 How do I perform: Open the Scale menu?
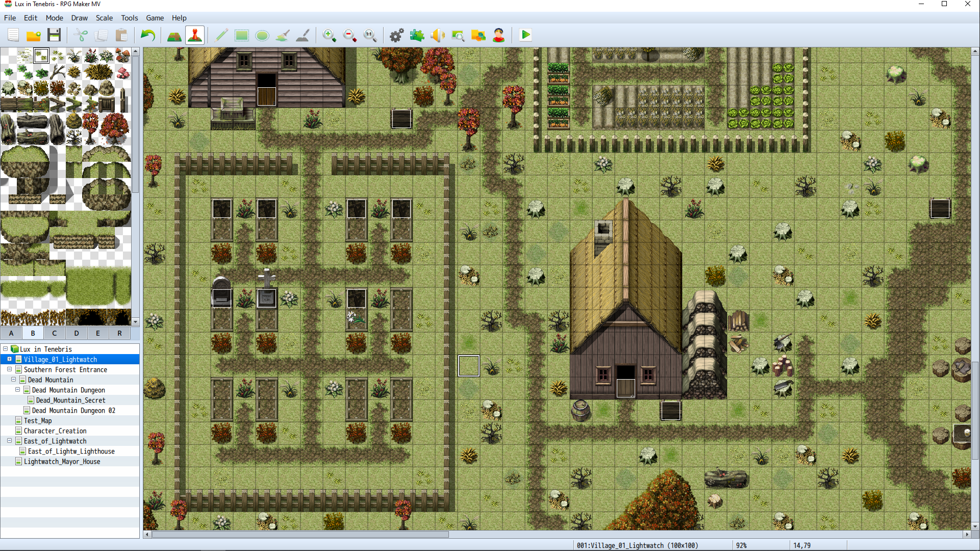coord(105,18)
